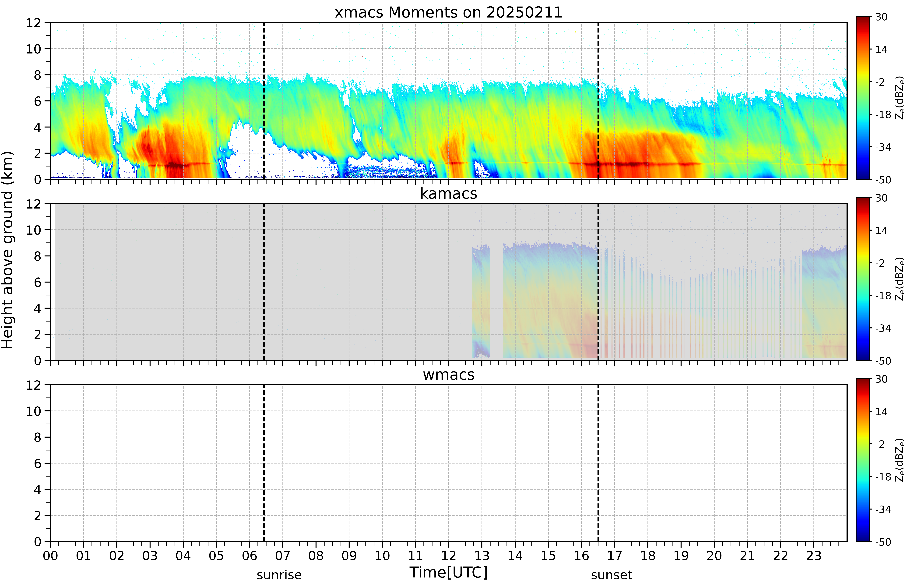The height and width of the screenshot is (588, 911).
Task: Click the "Time[UTC]" x-axis label
Action: [x=448, y=572]
